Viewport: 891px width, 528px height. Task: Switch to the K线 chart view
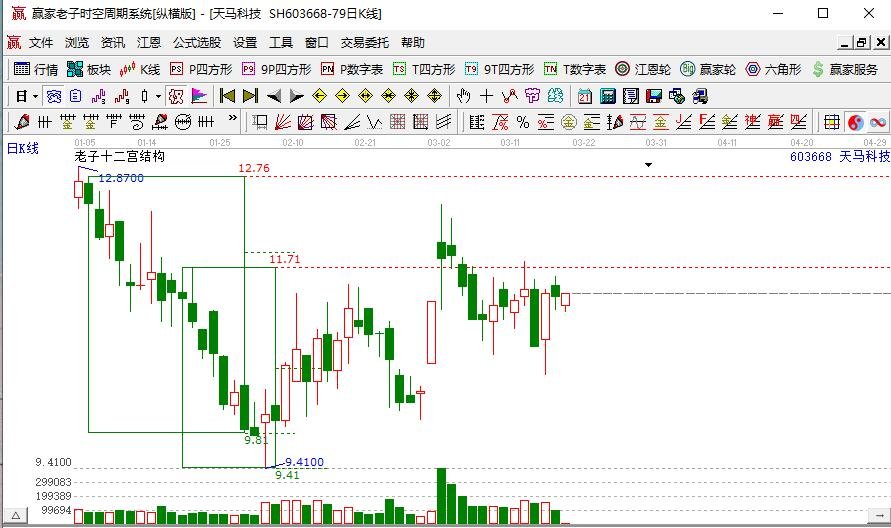point(140,69)
